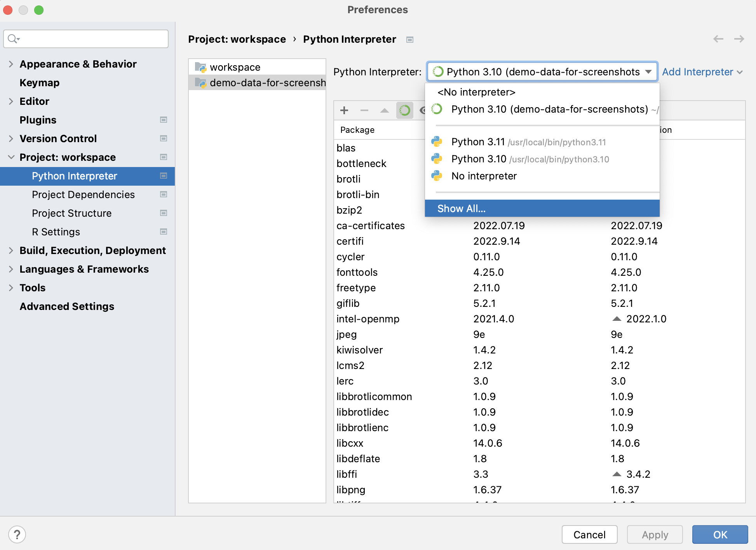Collapse Project: workspace section
The width and height of the screenshot is (756, 550).
click(11, 157)
